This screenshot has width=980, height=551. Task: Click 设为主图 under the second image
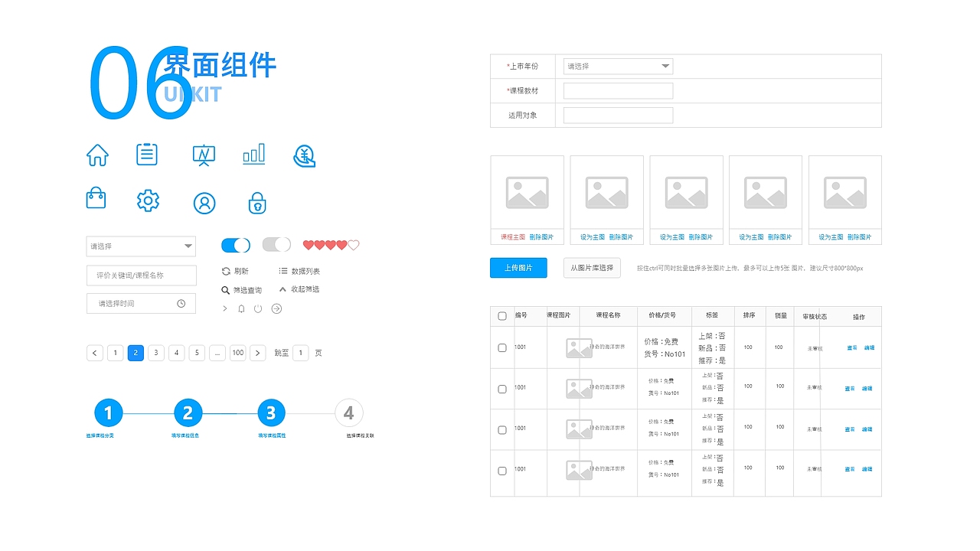(x=593, y=237)
